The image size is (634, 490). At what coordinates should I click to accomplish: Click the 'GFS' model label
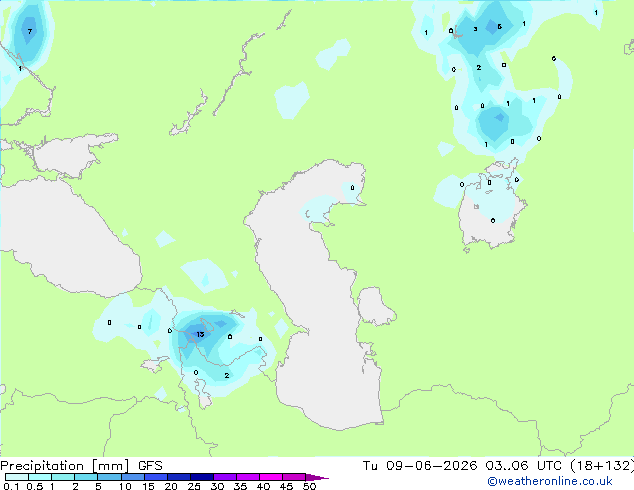pos(150,466)
